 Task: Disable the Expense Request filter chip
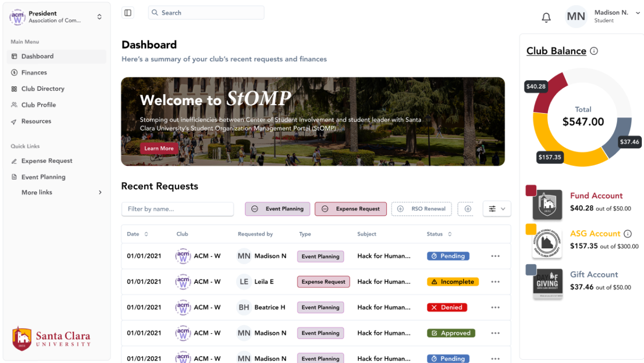(325, 209)
